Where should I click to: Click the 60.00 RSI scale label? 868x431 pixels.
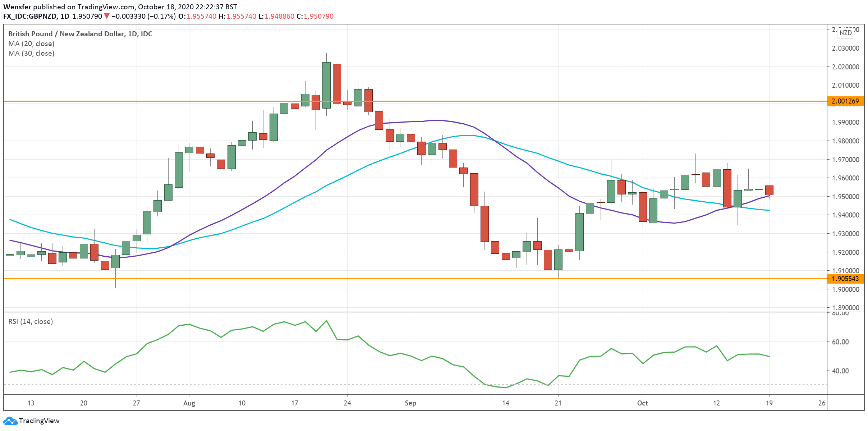click(840, 342)
